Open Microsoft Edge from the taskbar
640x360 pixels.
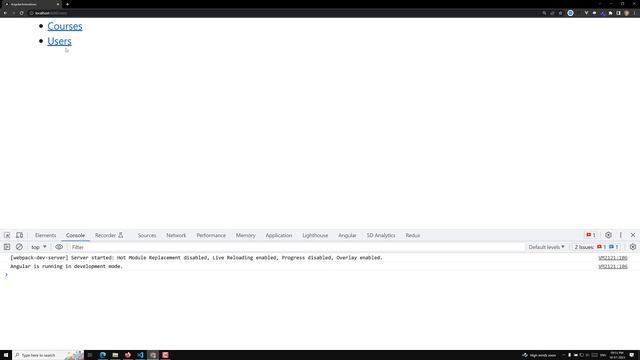point(102,355)
